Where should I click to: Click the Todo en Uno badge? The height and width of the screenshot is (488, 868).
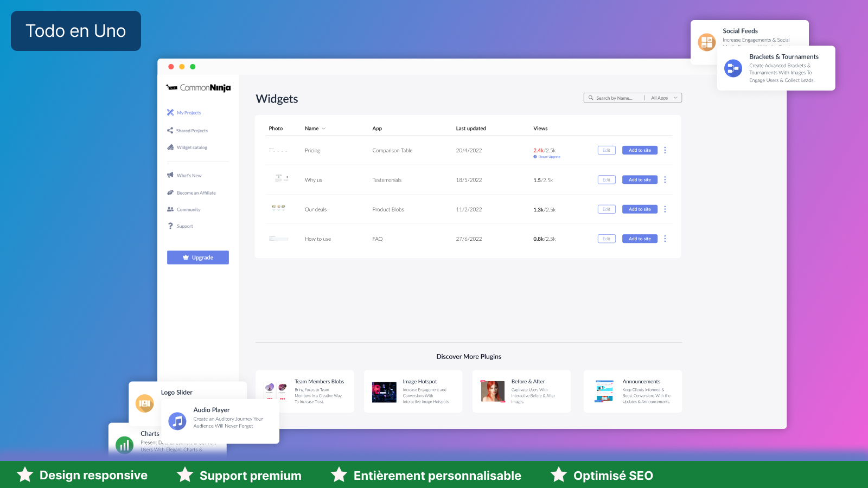[76, 31]
